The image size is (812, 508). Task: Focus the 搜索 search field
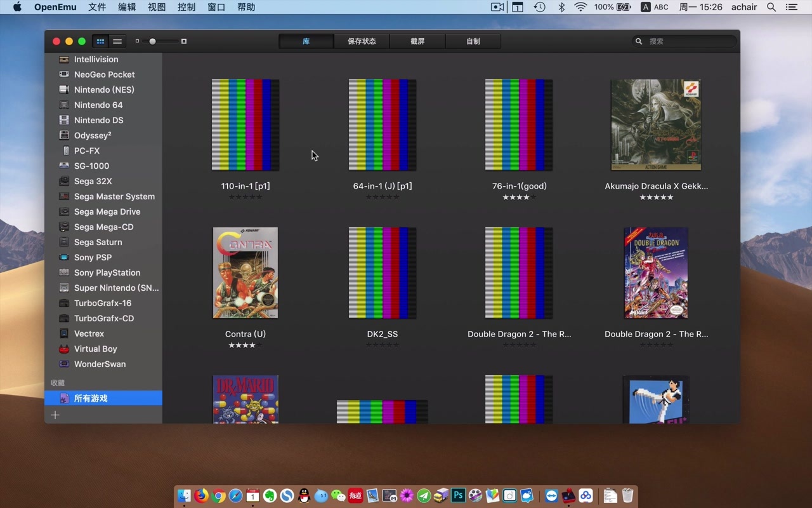tap(684, 41)
